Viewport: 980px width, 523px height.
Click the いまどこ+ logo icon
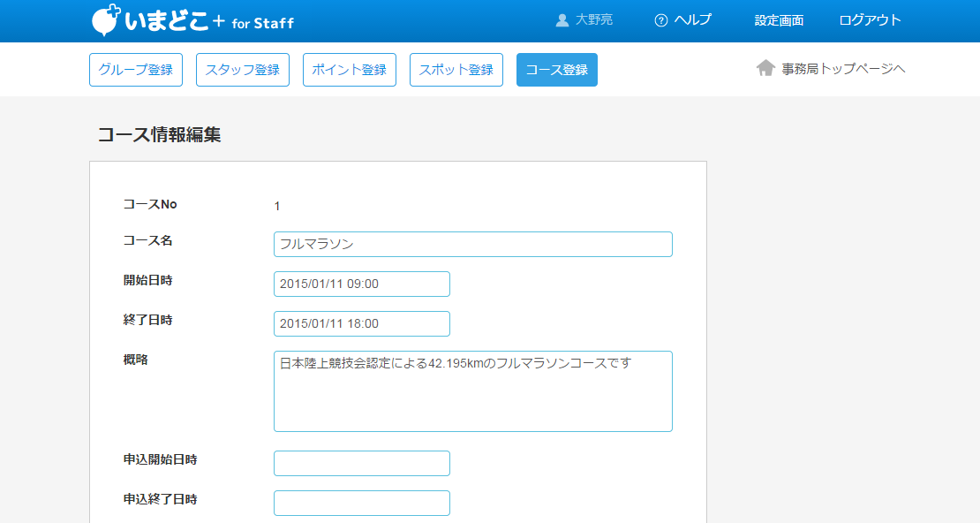point(106,20)
